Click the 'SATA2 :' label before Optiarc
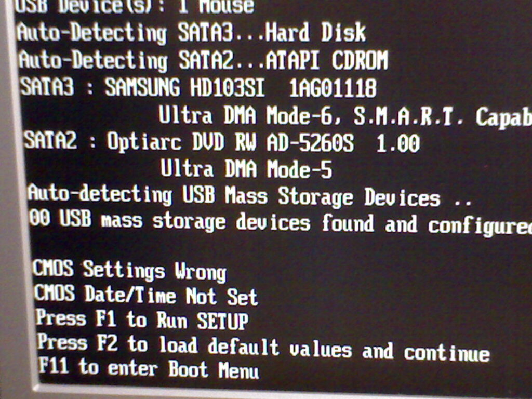532x399 pixels. 60,141
